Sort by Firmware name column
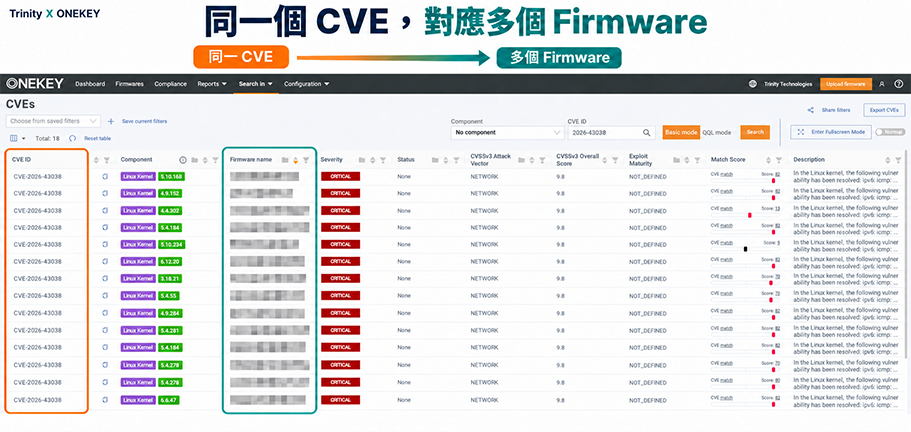The image size is (911, 432). click(295, 160)
